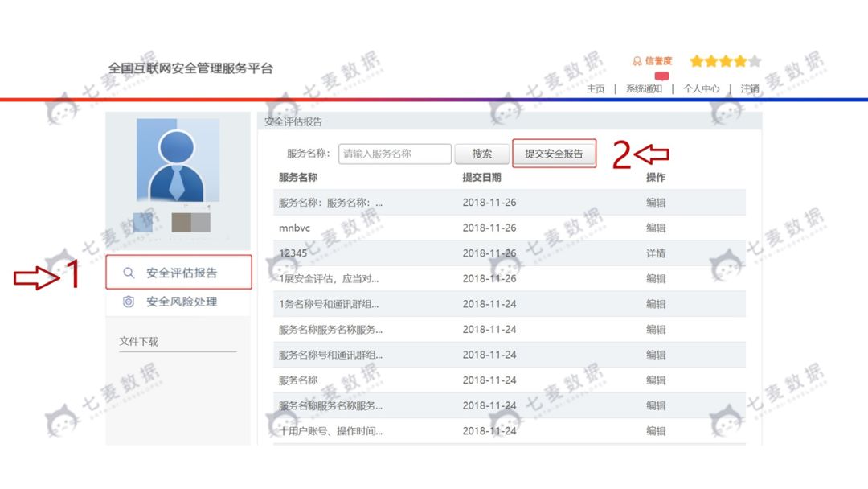868x489 pixels.
Task: Click 注销 to log out
Action: coord(749,88)
